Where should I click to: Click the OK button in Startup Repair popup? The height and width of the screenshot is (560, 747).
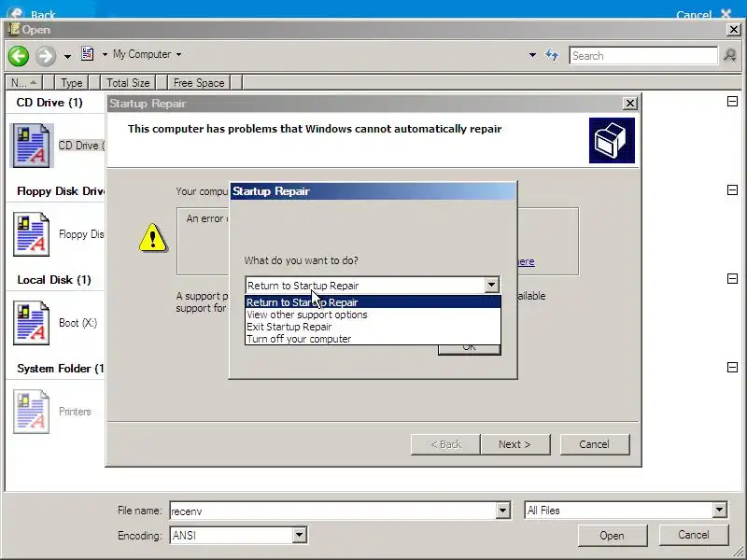(470, 349)
